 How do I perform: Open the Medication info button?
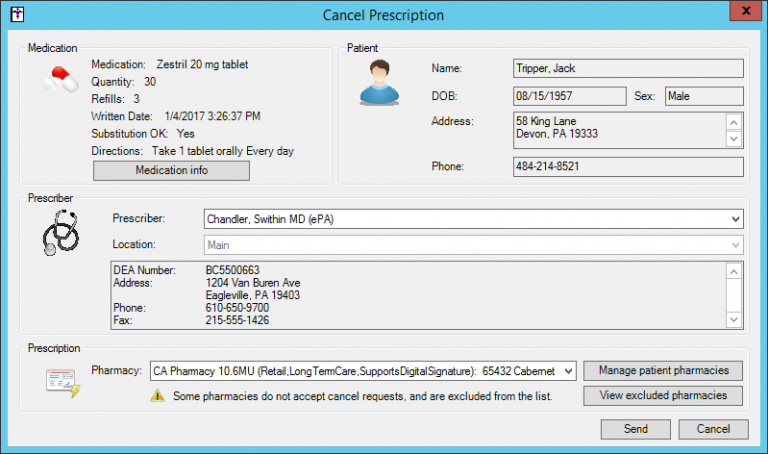[x=171, y=170]
